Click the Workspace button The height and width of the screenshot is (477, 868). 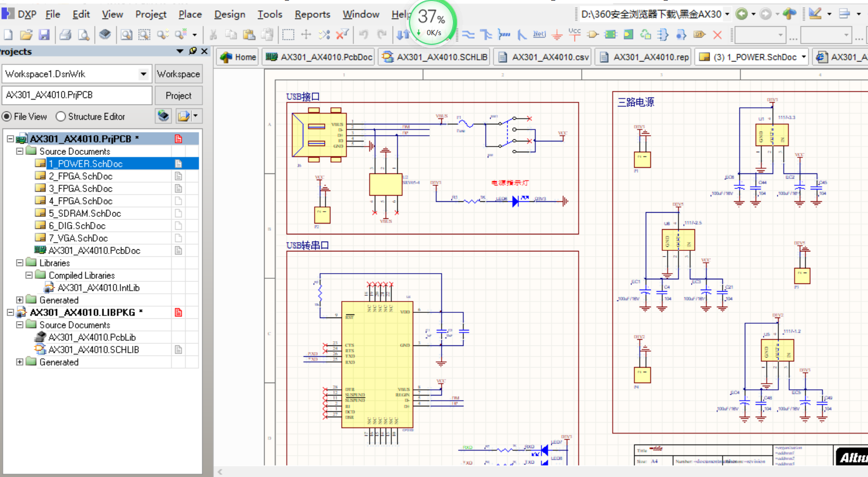(179, 74)
